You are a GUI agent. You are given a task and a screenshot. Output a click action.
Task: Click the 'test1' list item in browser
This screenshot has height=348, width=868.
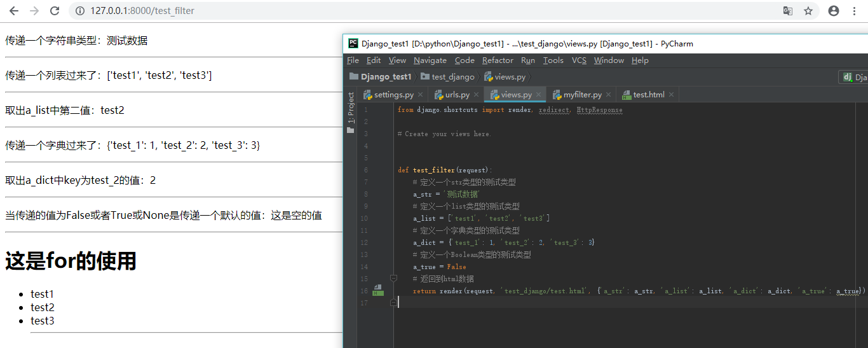pyautogui.click(x=43, y=294)
